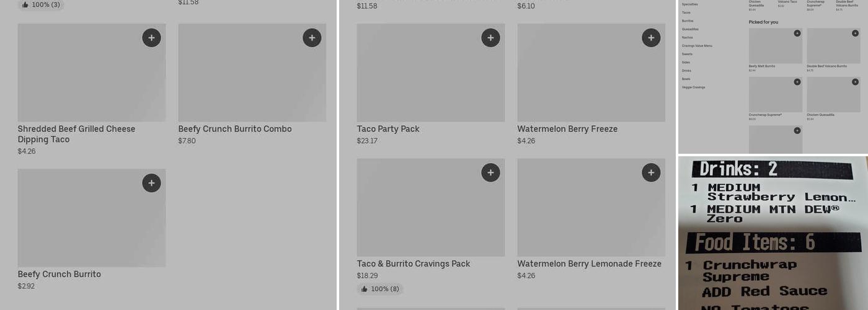Jump to the Nachos menu section
This screenshot has width=868, height=310.
688,37
